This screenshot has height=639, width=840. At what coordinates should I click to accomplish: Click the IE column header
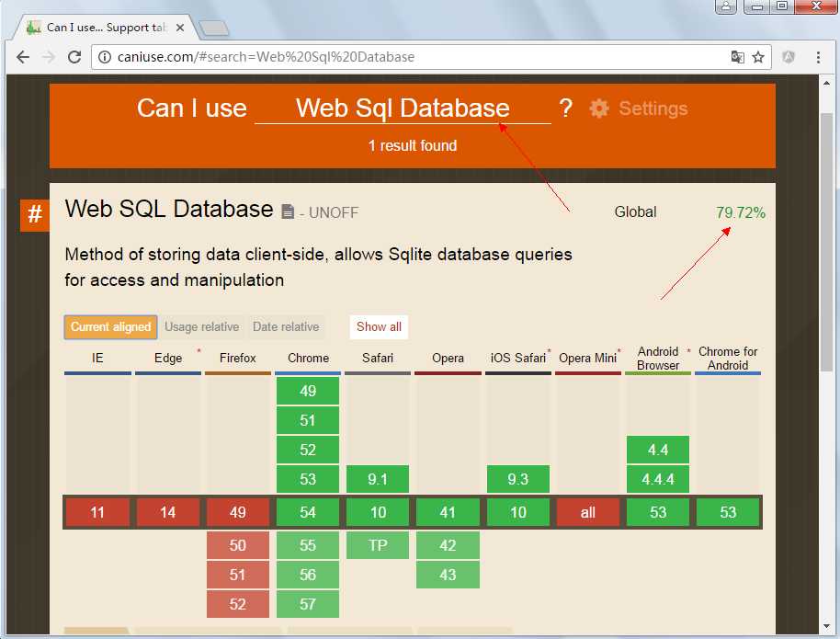point(97,358)
